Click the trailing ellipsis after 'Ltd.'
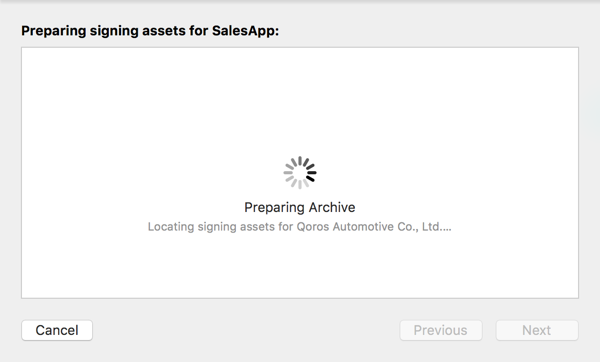This screenshot has width=600, height=362. pyautogui.click(x=446, y=230)
